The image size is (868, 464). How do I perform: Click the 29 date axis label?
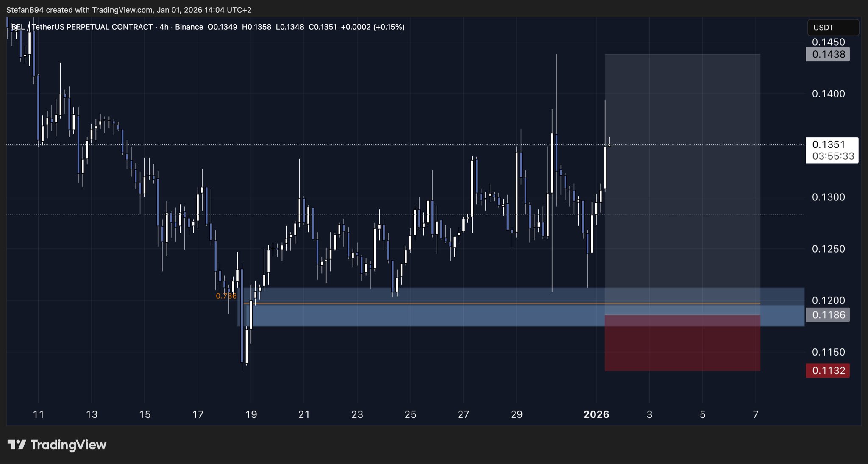pyautogui.click(x=516, y=414)
